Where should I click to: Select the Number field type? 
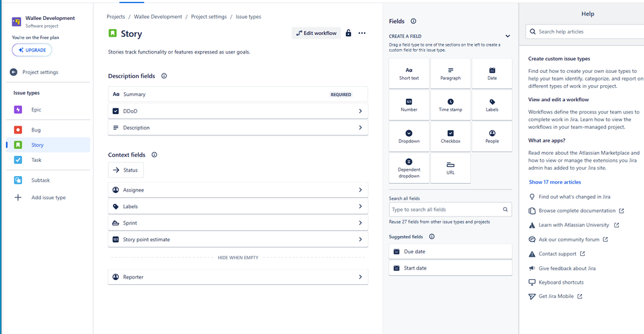409,105
